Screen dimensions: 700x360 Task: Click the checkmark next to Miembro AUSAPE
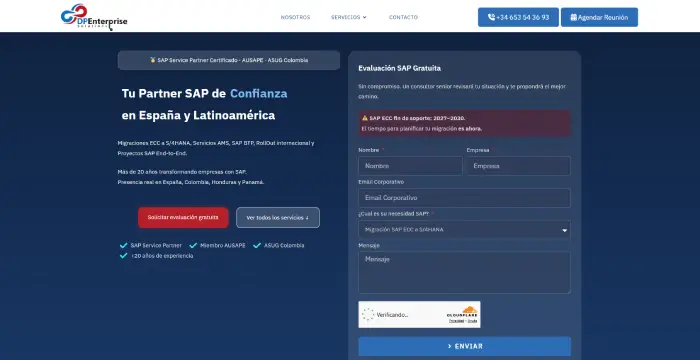coord(193,245)
